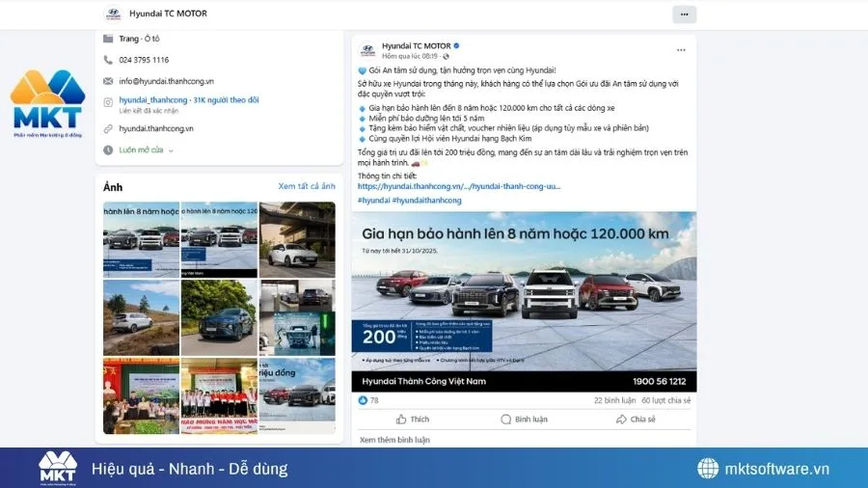This screenshot has height=488, width=868.
Task: Open second top-row photo with car lineup
Action: point(219,239)
